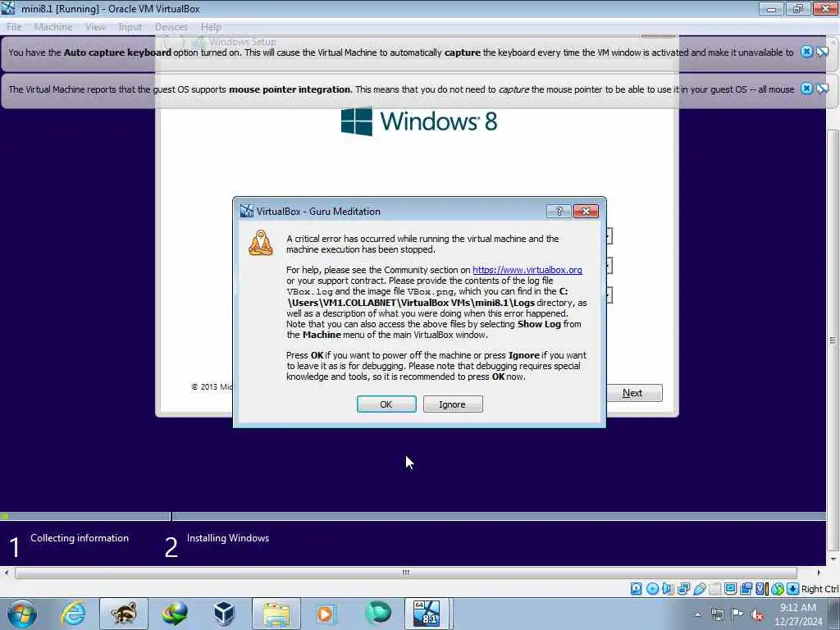The width and height of the screenshot is (840, 630).
Task: Click the Guru Meditation dialog help button
Action: point(559,211)
